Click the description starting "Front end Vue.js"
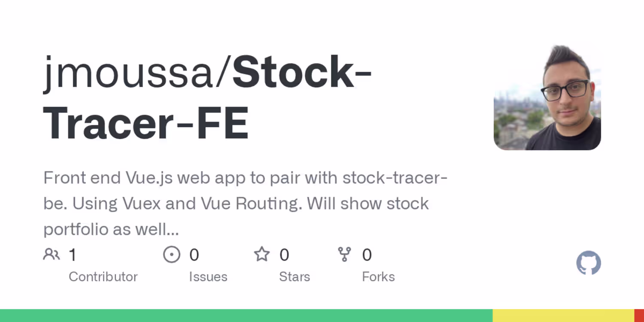Image resolution: width=644 pixels, height=322 pixels. pyautogui.click(x=246, y=203)
